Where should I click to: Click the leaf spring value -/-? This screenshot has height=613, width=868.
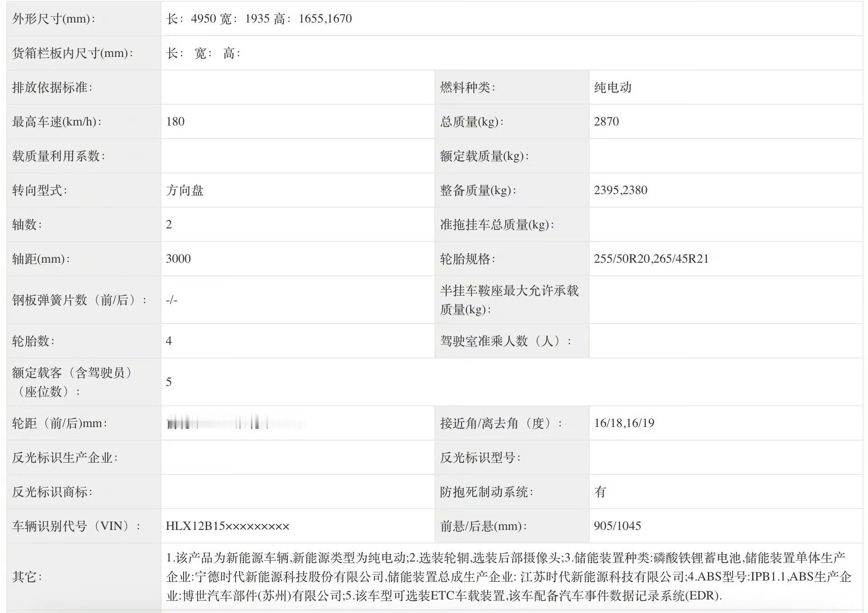pos(171,300)
